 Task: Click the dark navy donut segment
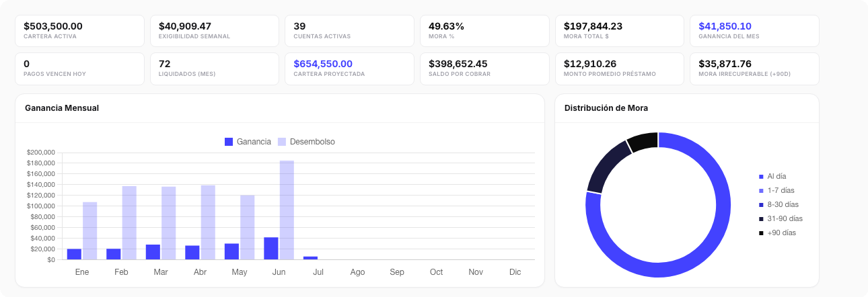[606, 165]
